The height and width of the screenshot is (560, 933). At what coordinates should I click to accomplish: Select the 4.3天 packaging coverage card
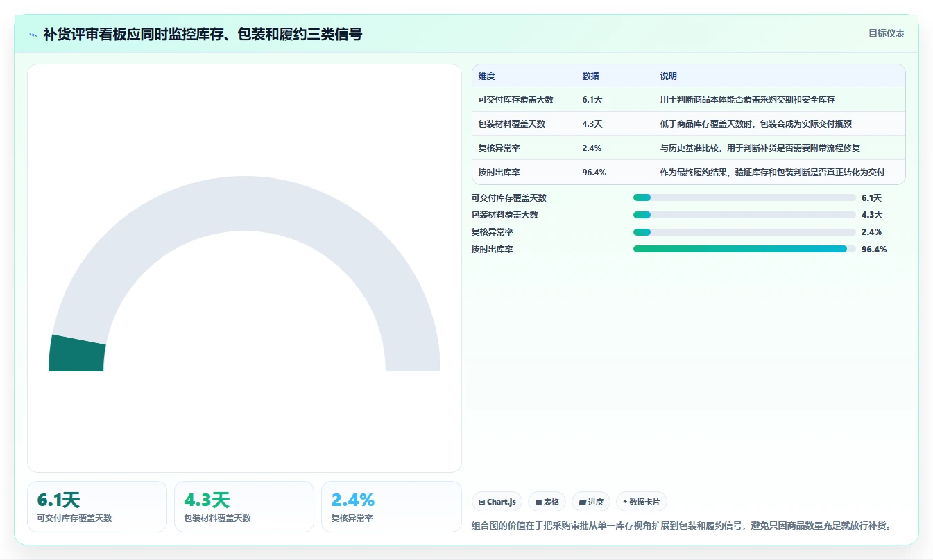pos(244,507)
